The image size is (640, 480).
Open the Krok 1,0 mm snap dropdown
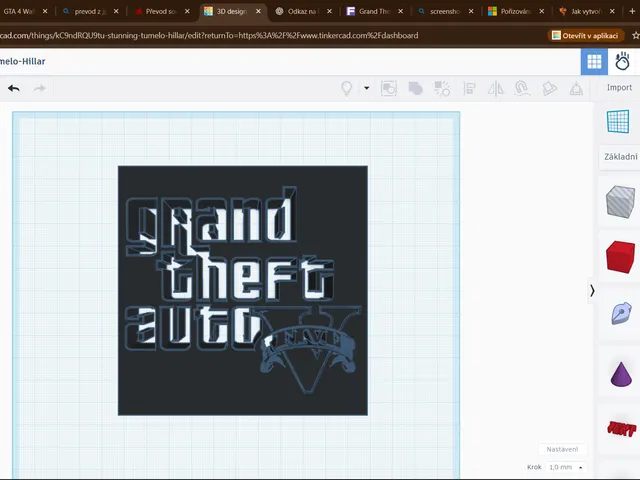[566, 467]
